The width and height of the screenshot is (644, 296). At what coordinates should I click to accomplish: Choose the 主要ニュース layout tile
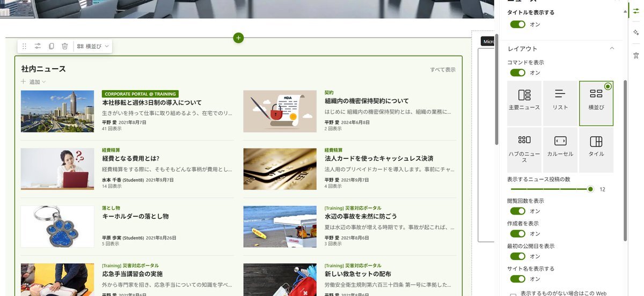pos(524,103)
